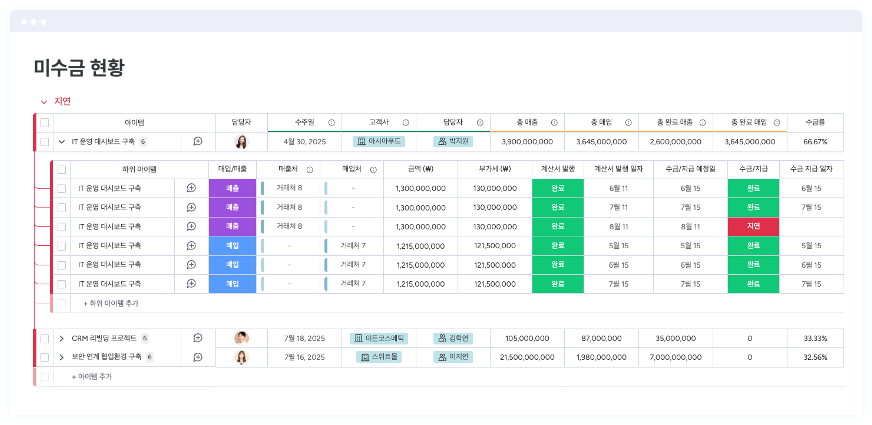This screenshot has height=425, width=872.
Task: Select the checkbox in 하위 아이템 header row
Action: point(61,169)
